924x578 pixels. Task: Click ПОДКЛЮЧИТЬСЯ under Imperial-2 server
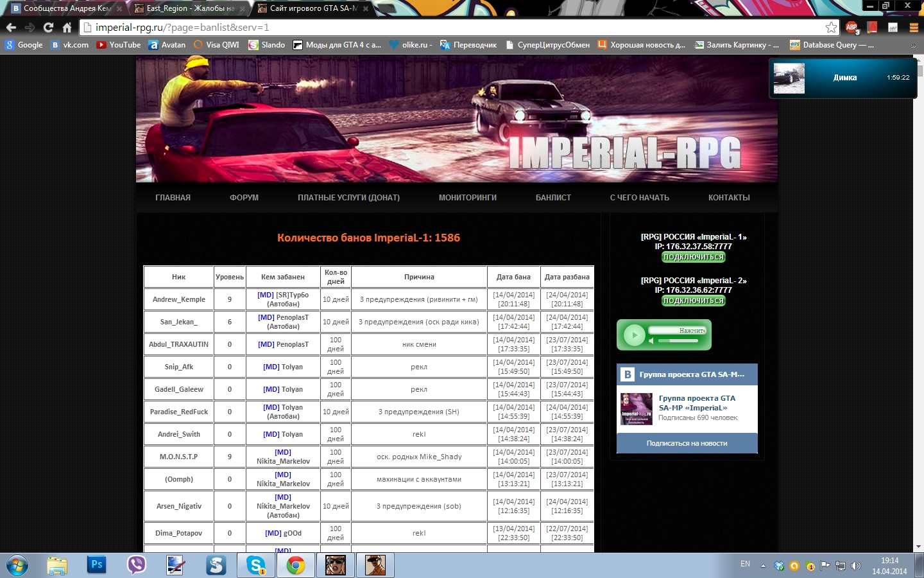694,301
